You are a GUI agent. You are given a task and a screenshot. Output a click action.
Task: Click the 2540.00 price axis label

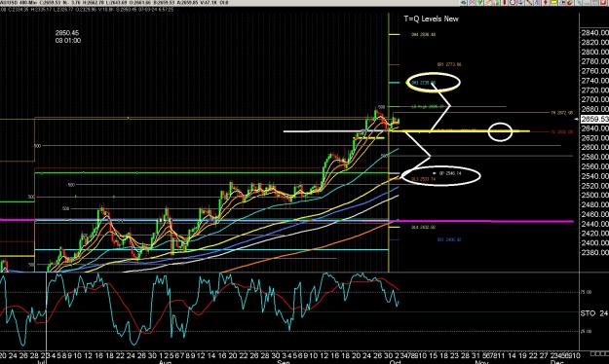(x=594, y=176)
